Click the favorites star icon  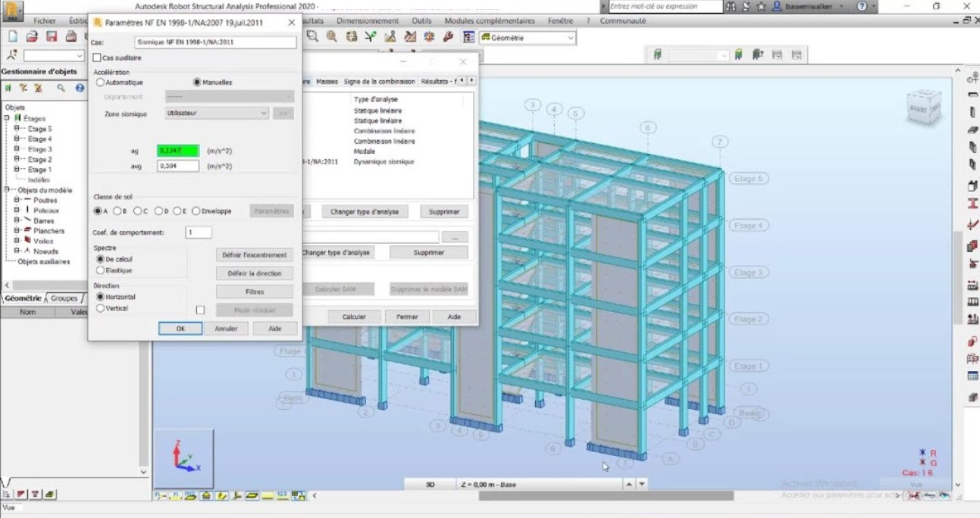(760, 6)
